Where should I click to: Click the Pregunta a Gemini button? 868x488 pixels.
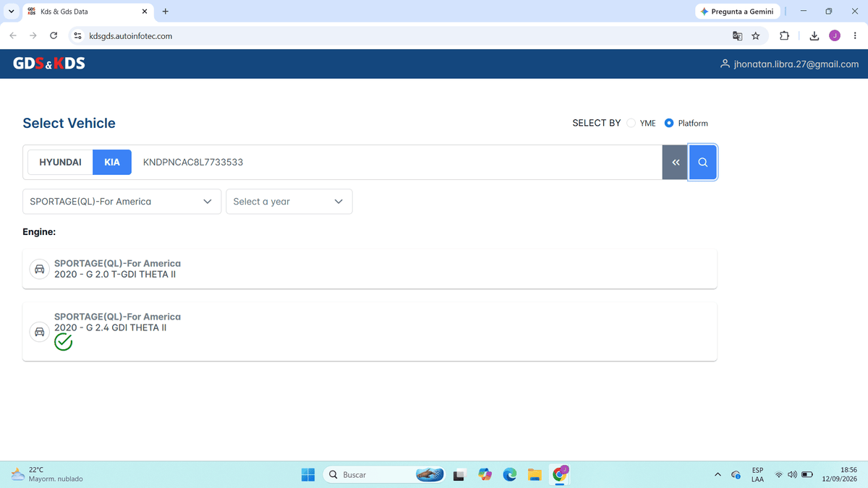coord(736,12)
